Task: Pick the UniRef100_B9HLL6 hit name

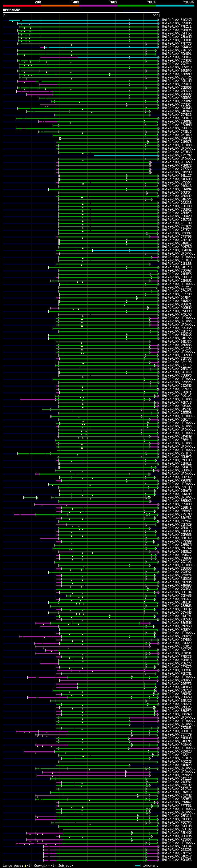Action: (x=177, y=128)
